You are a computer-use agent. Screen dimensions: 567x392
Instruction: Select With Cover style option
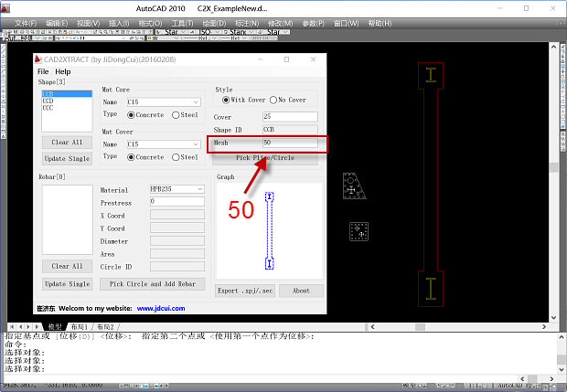click(244, 100)
